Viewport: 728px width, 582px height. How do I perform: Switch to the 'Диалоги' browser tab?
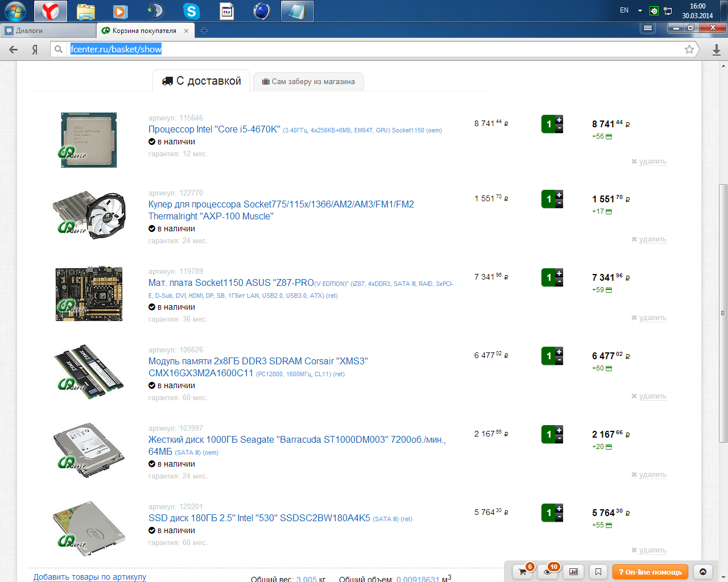click(x=48, y=31)
